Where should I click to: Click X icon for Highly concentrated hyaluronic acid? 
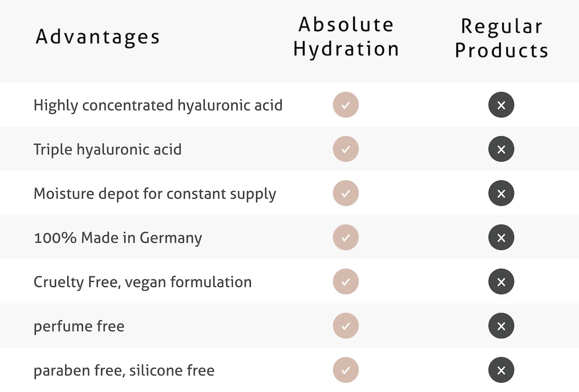coord(501,105)
